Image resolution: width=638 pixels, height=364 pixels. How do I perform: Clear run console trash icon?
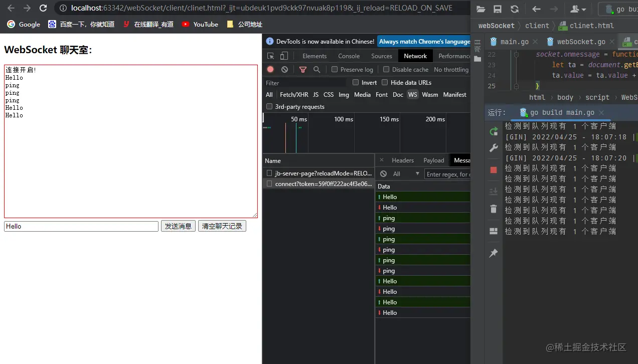(494, 209)
